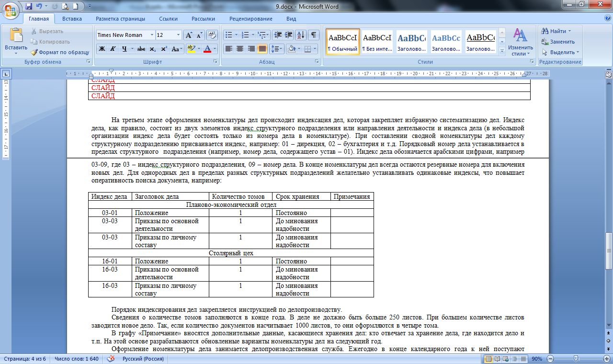Open Заменить replace tool
The height and width of the screenshot is (364, 613).
(x=558, y=42)
